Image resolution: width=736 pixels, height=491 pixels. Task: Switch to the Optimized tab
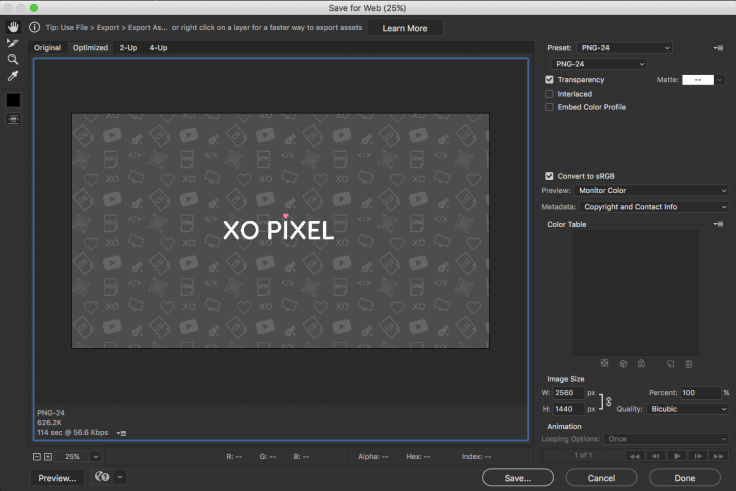coord(90,48)
